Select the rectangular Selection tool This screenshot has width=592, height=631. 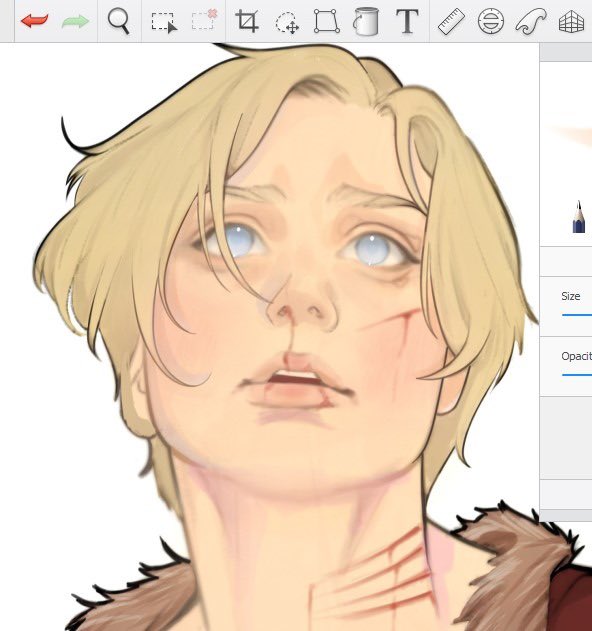(164, 23)
